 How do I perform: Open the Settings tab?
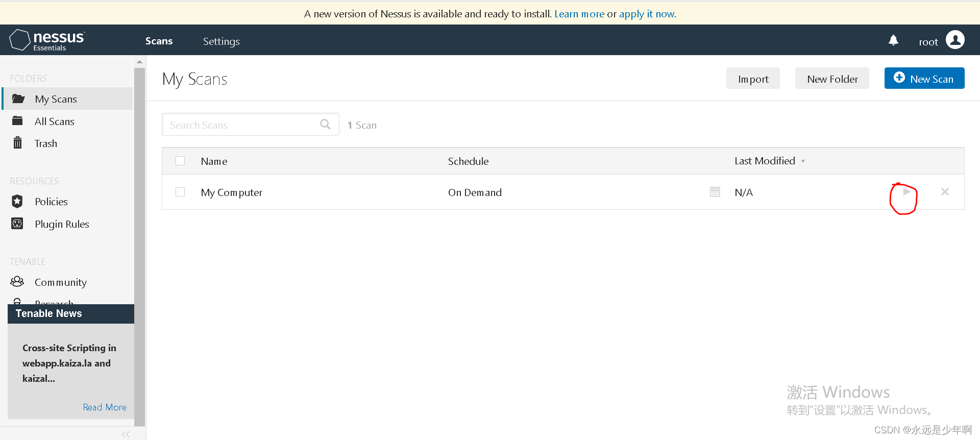[221, 41]
